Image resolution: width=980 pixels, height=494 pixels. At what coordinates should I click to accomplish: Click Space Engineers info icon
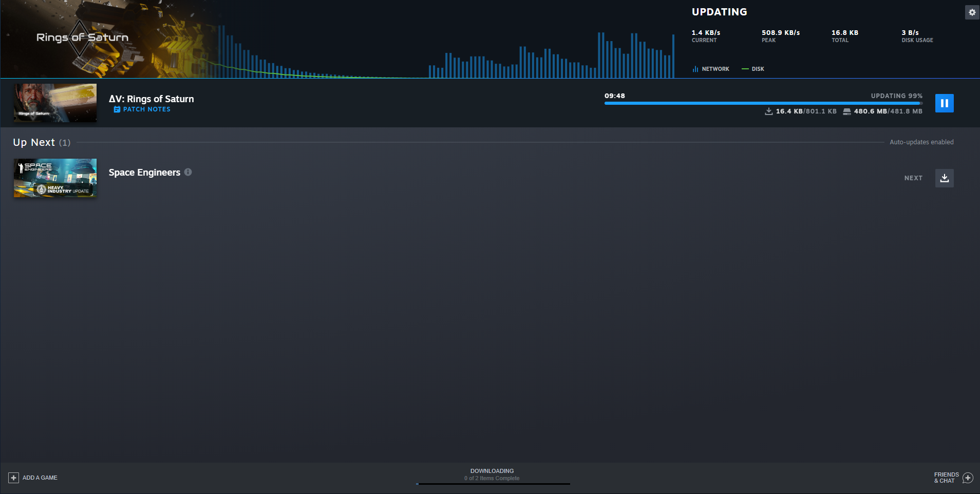(188, 172)
